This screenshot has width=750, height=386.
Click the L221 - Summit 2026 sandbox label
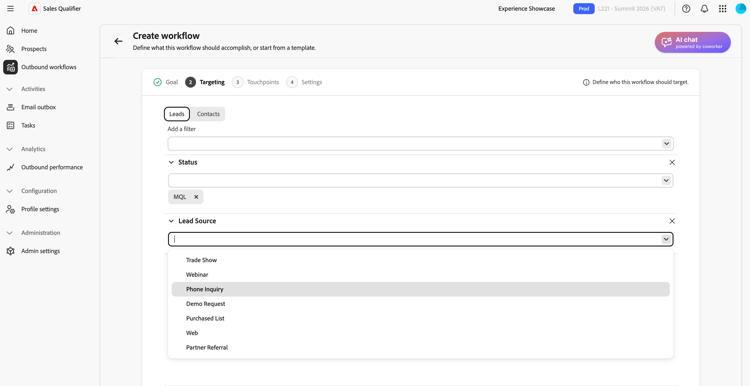pos(631,9)
